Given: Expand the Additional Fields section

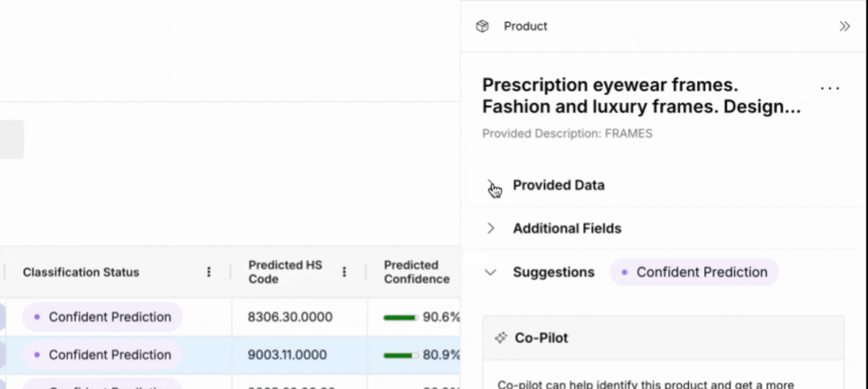Looking at the screenshot, I should [491, 228].
